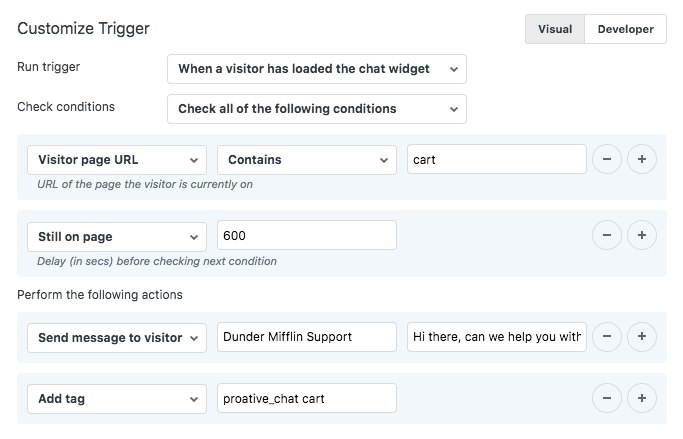
Task: Open the Check conditions dropdown
Action: pyautogui.click(x=316, y=108)
